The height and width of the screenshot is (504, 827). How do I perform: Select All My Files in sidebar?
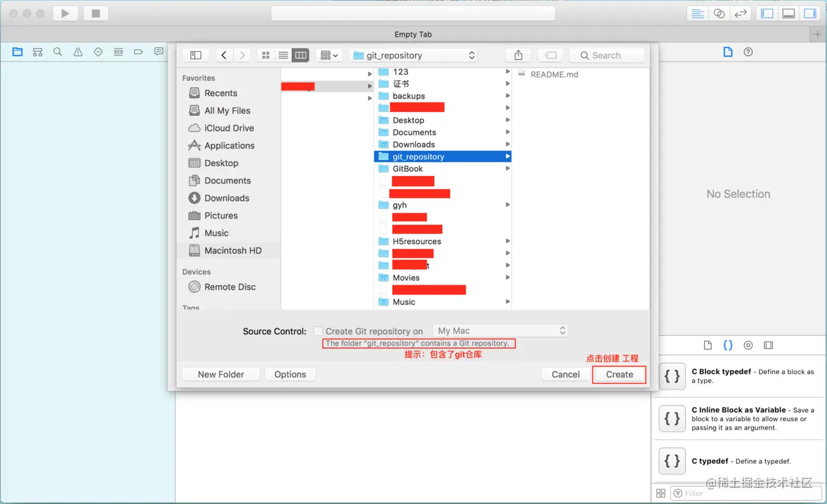227,111
